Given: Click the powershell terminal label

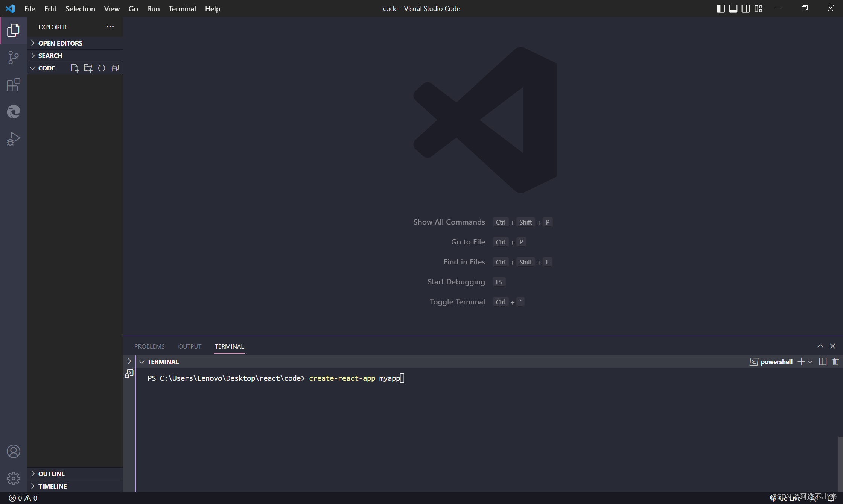Looking at the screenshot, I should point(776,362).
